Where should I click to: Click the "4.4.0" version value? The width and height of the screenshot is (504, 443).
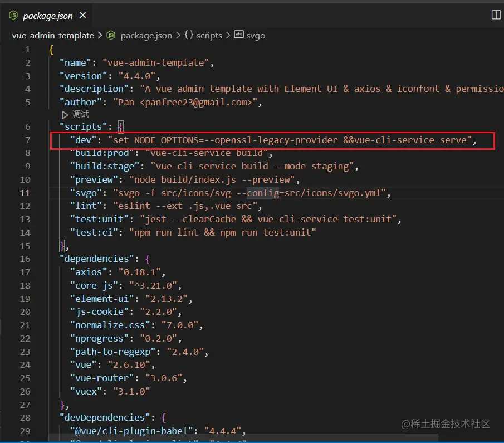(x=137, y=76)
